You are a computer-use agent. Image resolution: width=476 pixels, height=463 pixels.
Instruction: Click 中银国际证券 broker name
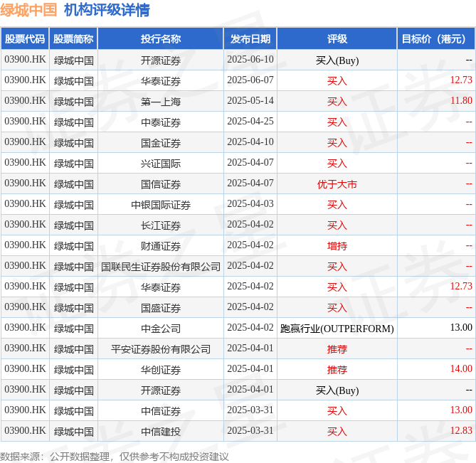161,205
